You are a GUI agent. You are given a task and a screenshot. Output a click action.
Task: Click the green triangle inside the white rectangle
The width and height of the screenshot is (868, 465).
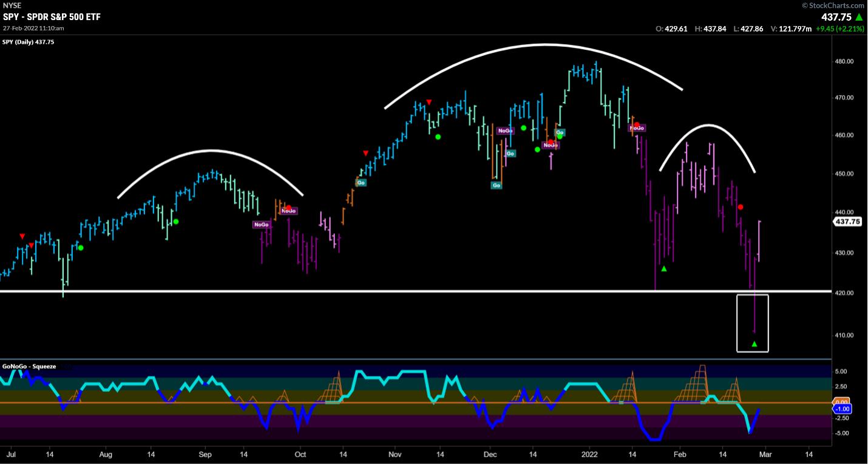(x=754, y=344)
